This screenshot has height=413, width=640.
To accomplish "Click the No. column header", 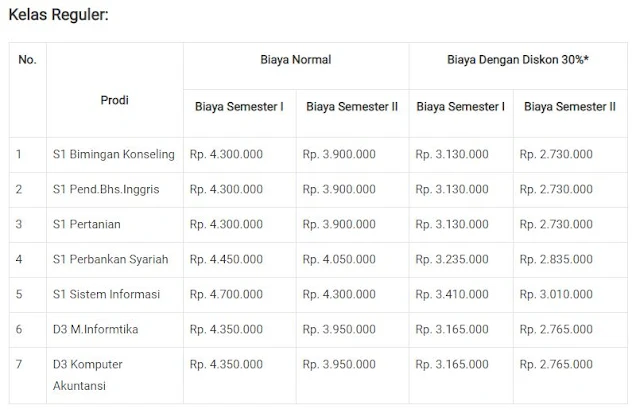I will click(27, 60).
